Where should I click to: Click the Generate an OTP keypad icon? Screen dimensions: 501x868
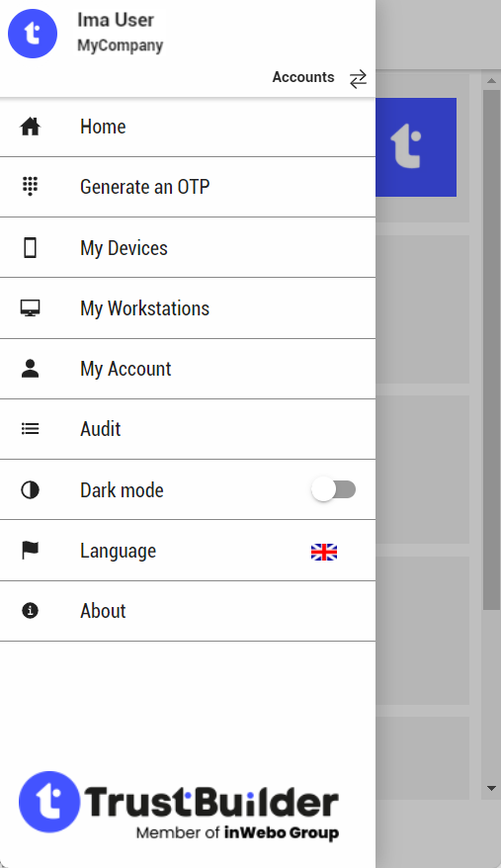pos(30,187)
